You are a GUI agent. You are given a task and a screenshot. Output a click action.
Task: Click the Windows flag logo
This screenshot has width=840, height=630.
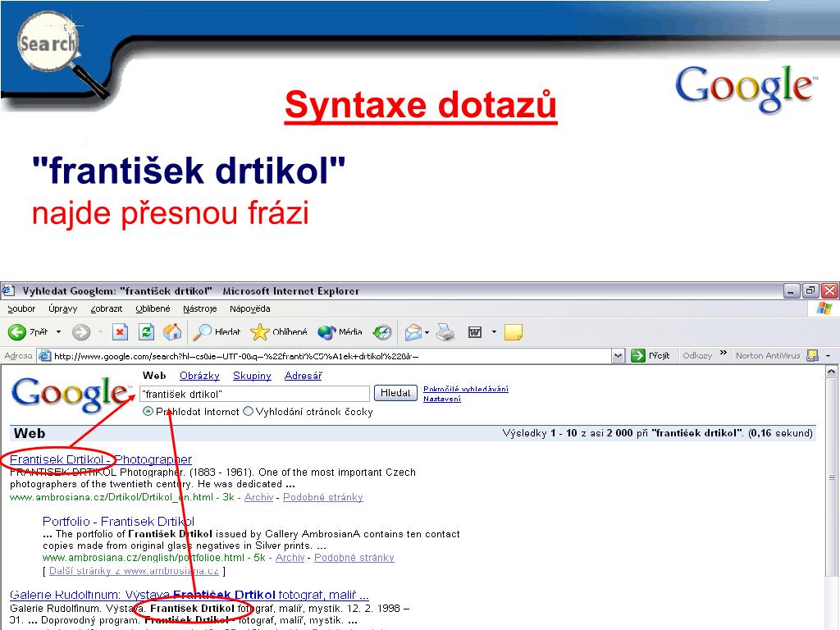[x=824, y=308]
